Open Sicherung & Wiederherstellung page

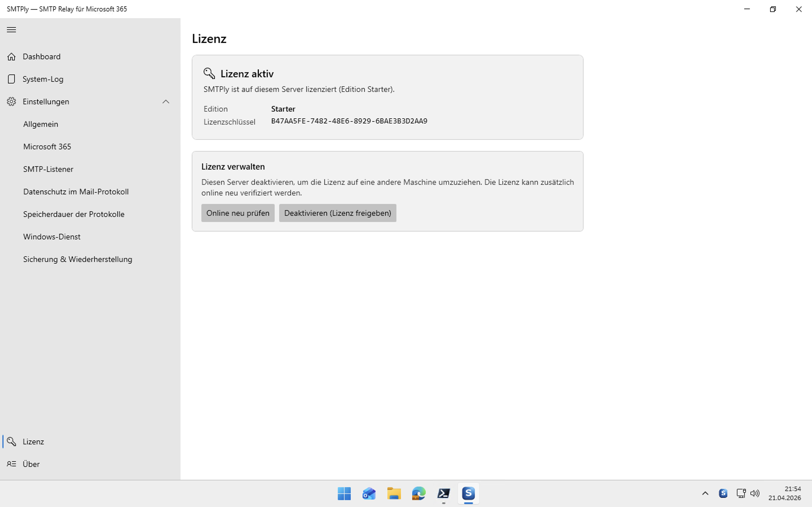coord(78,259)
